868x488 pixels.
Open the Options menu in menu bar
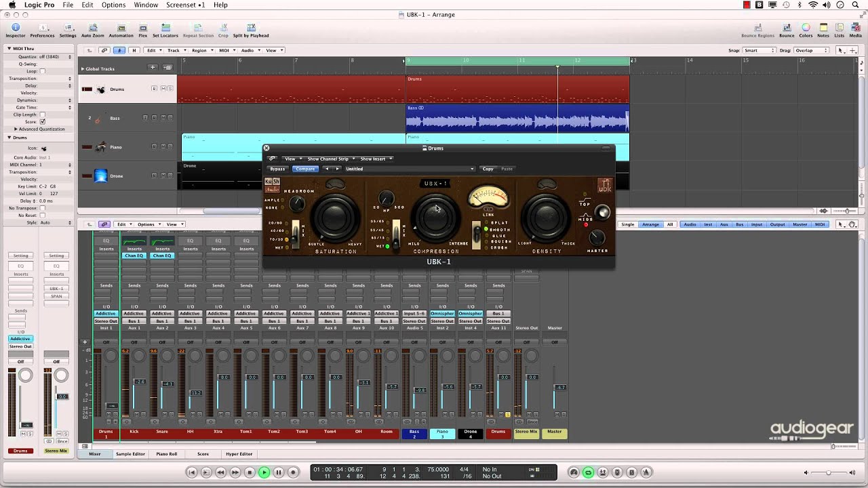[113, 5]
